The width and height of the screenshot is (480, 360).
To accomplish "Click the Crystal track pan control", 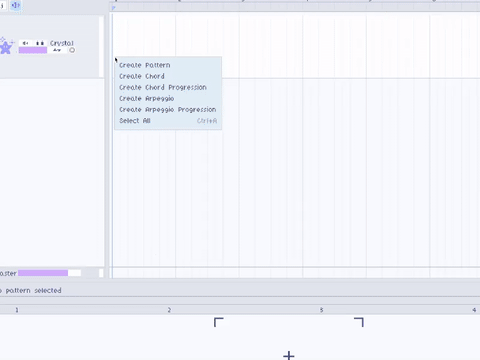I will [57, 50].
